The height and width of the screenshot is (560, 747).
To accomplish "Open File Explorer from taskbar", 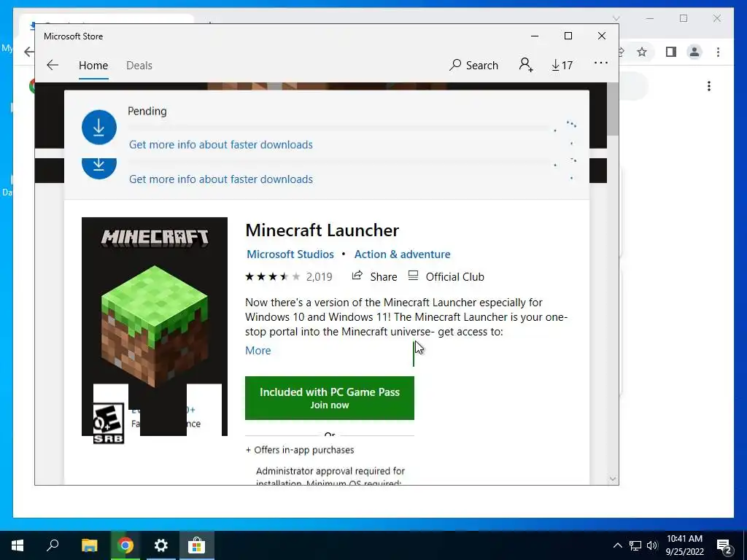I will click(x=89, y=545).
